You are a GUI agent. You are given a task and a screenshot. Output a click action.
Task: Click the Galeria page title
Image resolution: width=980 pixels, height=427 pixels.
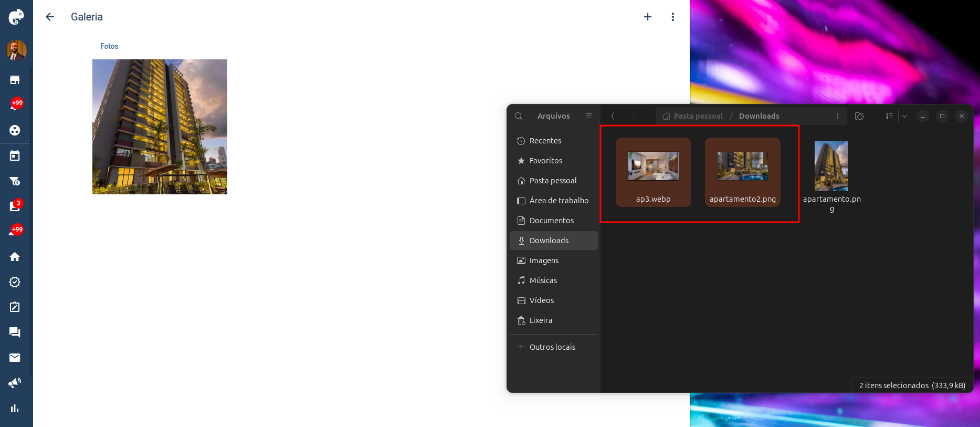click(x=87, y=17)
